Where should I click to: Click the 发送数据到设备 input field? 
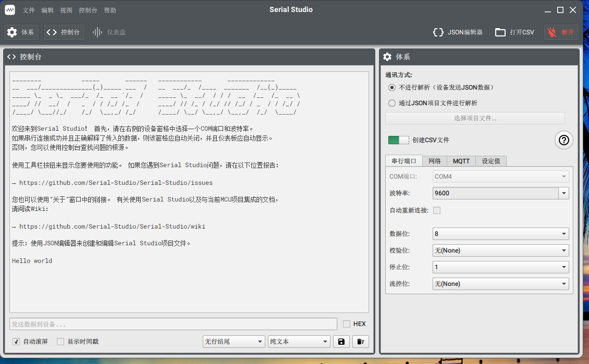[173, 324]
